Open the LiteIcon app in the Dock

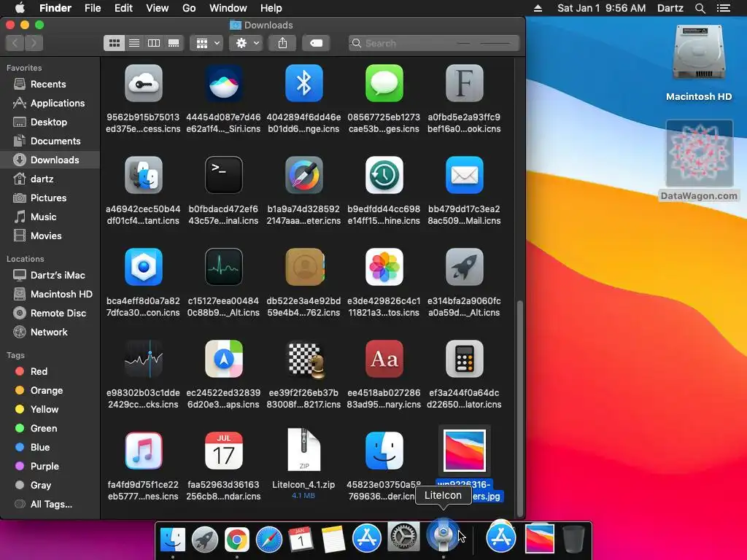tap(443, 536)
